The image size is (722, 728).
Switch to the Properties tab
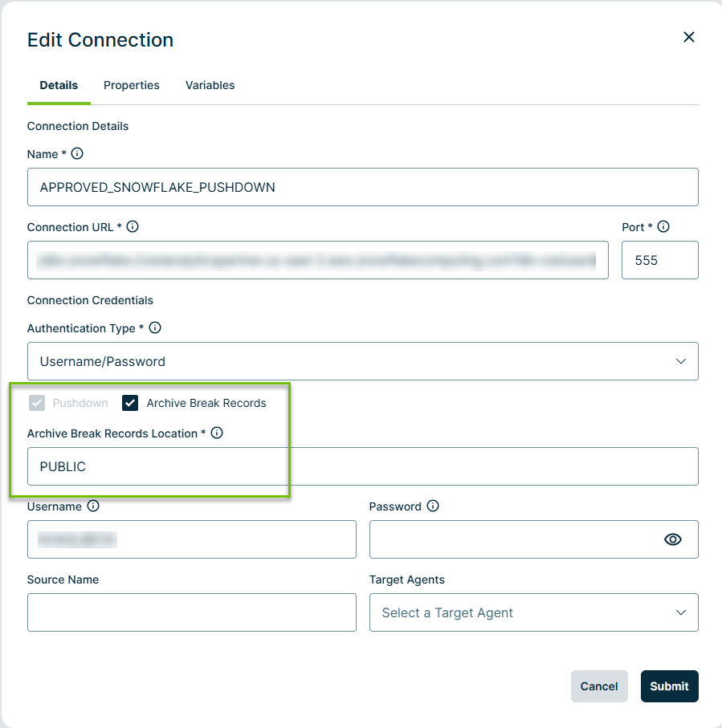(x=132, y=85)
